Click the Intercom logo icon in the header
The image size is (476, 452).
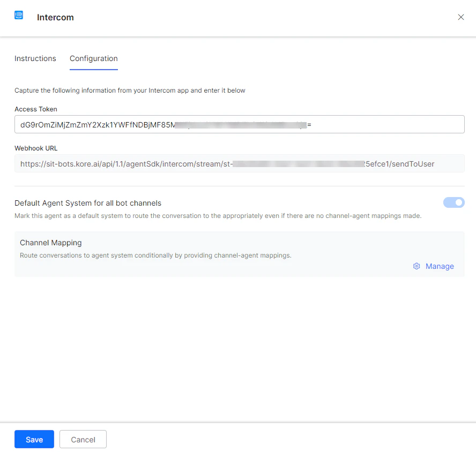click(19, 16)
